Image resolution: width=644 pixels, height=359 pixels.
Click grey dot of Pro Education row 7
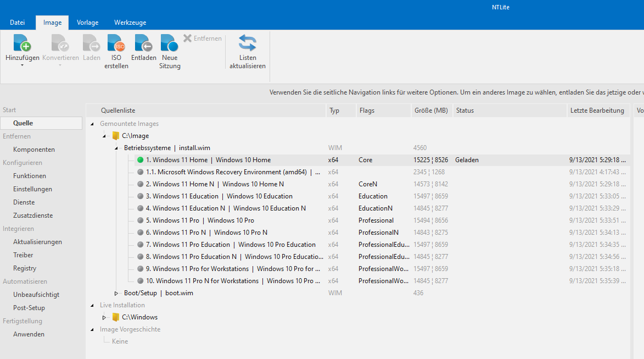click(141, 245)
